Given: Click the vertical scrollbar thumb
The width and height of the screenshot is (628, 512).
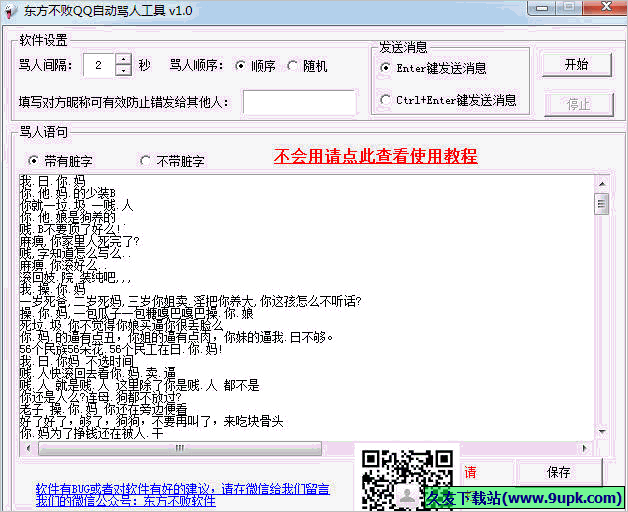Looking at the screenshot, I should (602, 204).
